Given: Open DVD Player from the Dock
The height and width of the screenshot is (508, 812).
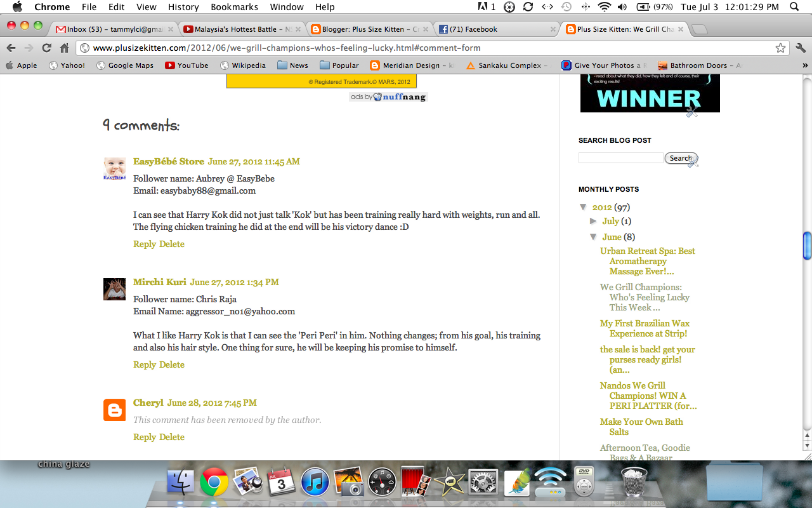Looking at the screenshot, I should [x=584, y=483].
